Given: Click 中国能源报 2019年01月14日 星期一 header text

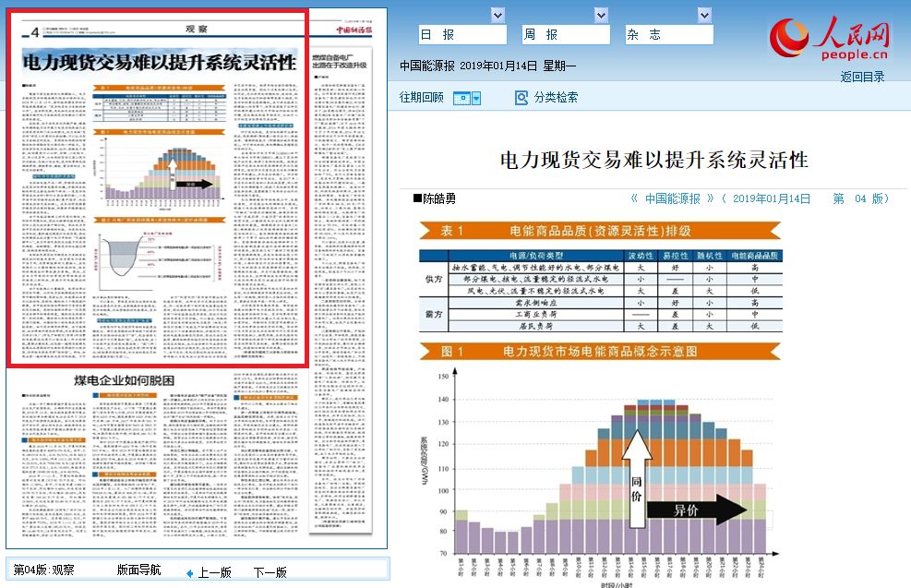Looking at the screenshot, I should tap(488, 66).
